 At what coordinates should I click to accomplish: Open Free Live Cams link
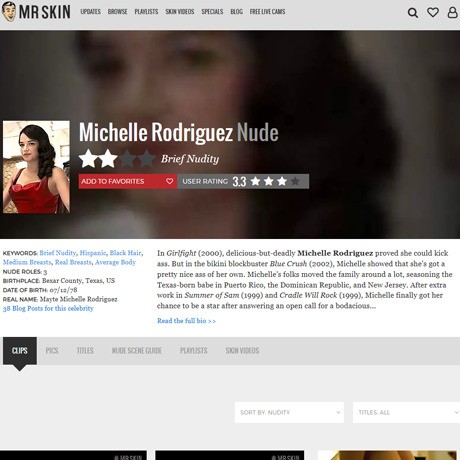(x=267, y=12)
